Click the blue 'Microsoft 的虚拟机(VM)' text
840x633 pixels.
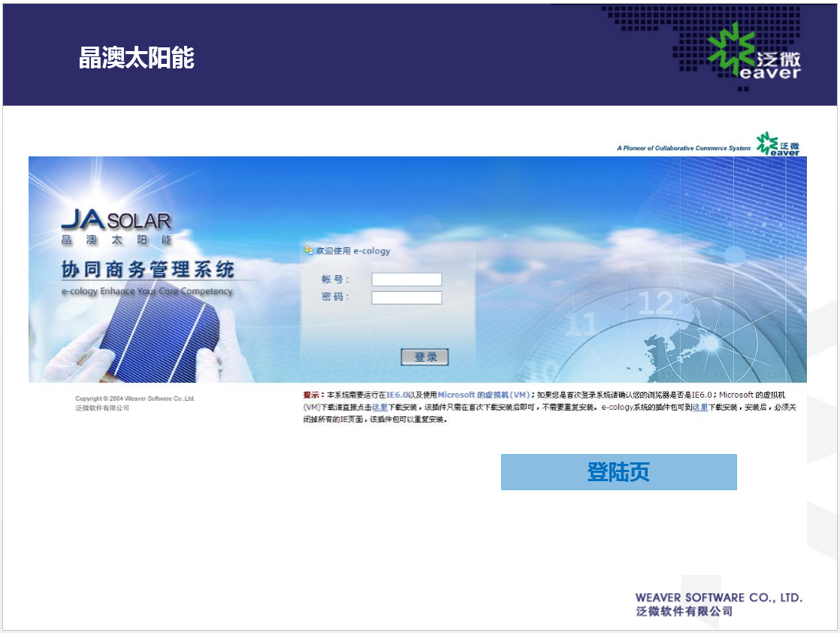click(483, 395)
